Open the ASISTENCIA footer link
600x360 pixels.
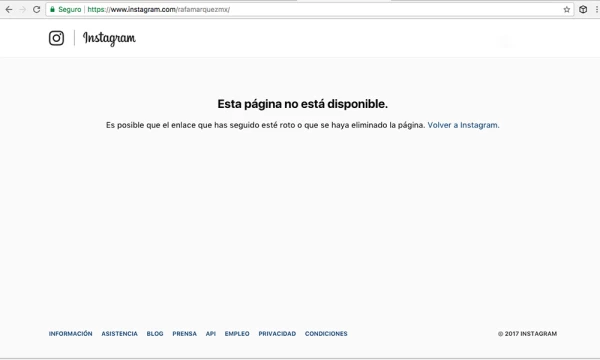(119, 334)
